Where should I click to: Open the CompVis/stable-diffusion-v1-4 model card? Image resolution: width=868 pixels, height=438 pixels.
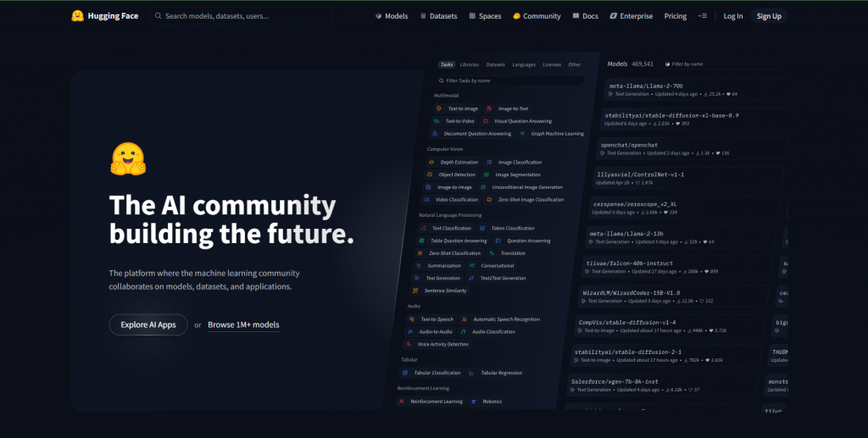tap(669, 326)
